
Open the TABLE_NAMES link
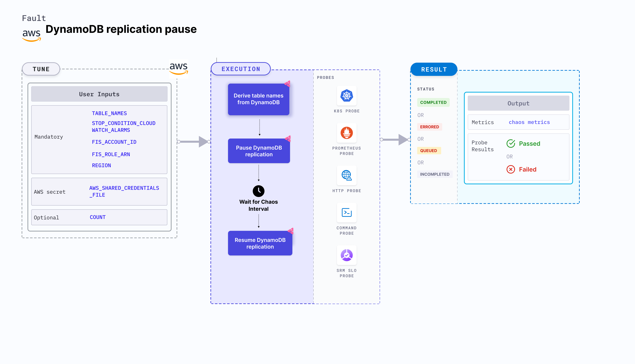[x=109, y=113]
